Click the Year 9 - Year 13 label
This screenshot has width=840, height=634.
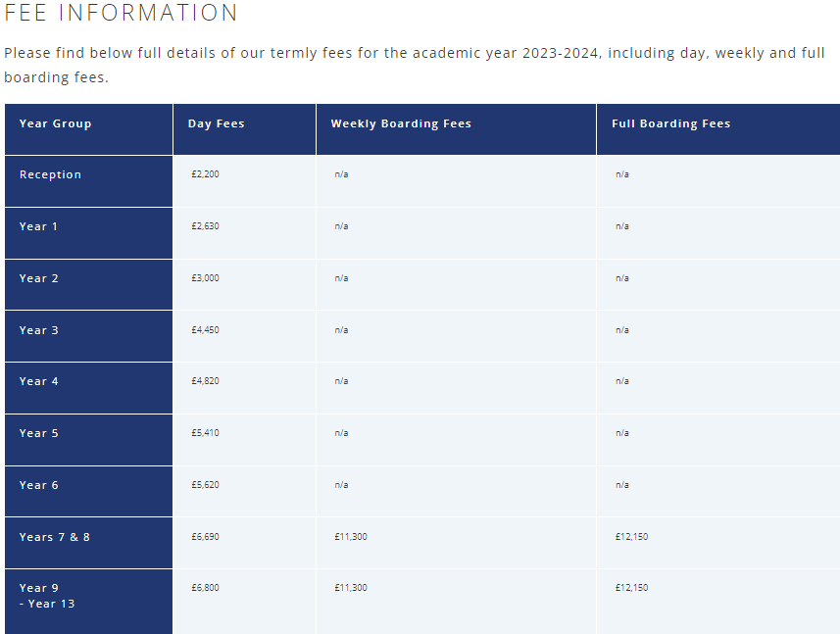47,596
